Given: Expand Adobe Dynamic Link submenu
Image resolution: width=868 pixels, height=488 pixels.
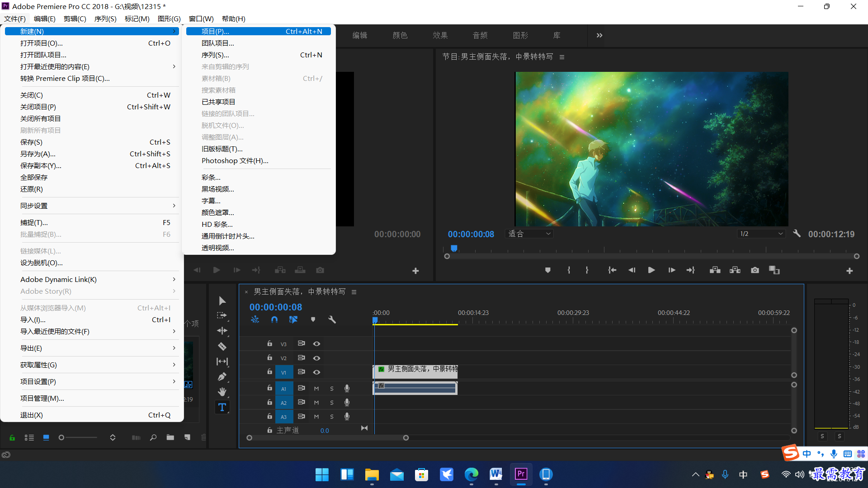Looking at the screenshot, I should [92, 279].
